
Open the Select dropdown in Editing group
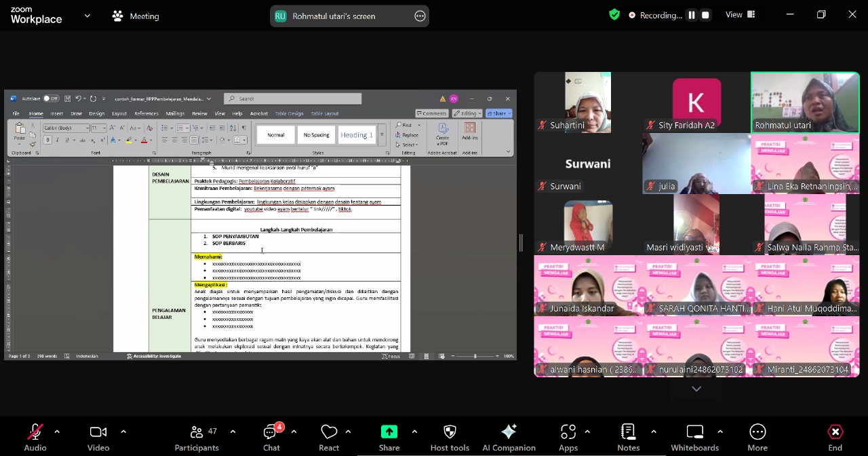pyautogui.click(x=408, y=145)
